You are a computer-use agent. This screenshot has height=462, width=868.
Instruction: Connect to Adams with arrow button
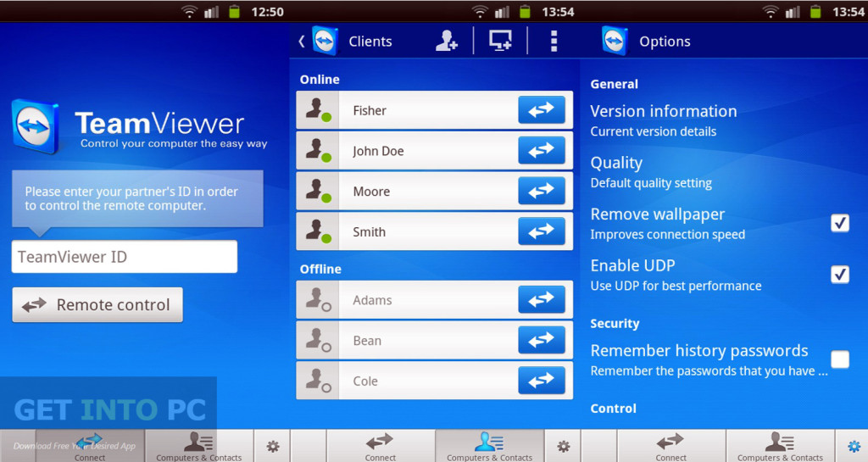pyautogui.click(x=542, y=299)
